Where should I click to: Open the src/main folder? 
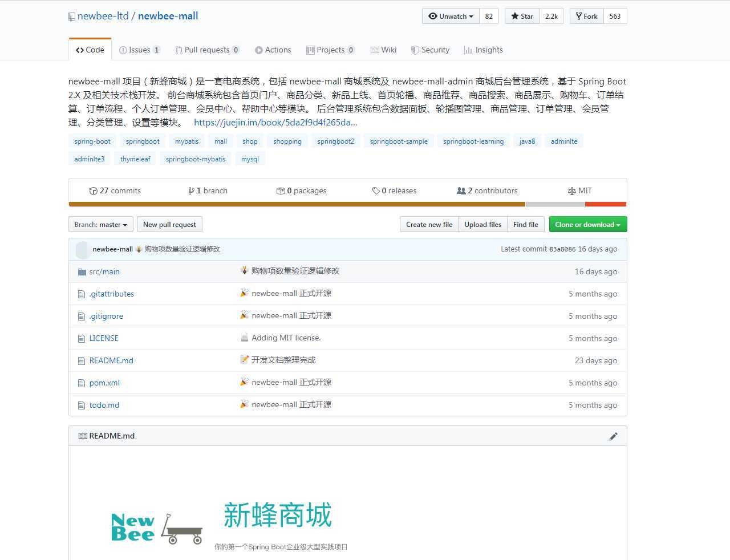104,272
